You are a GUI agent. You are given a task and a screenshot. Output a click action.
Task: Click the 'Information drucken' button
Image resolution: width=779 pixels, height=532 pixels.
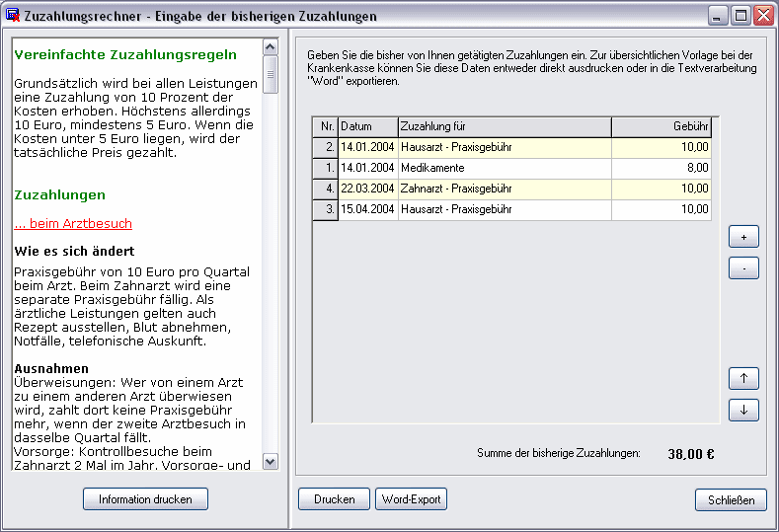[145, 499]
